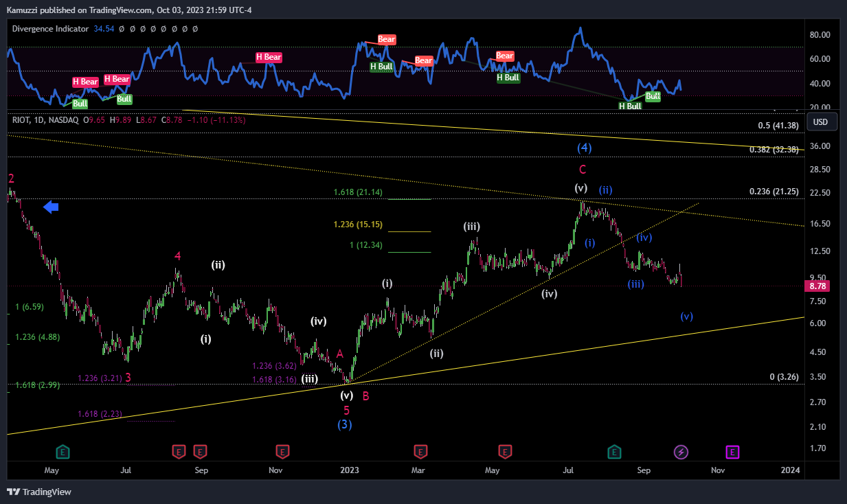Select the blue (ii) wave label
847x504 pixels.
[605, 190]
